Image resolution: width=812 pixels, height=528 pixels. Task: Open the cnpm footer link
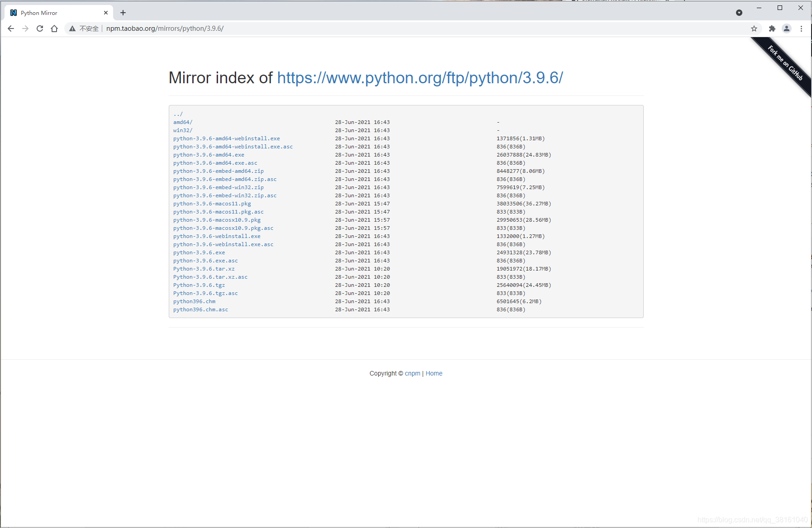coord(413,373)
